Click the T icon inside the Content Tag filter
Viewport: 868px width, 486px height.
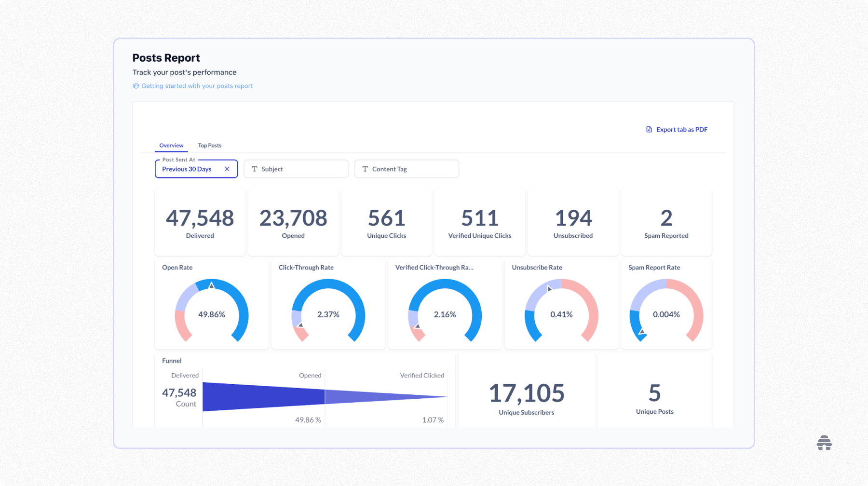365,169
